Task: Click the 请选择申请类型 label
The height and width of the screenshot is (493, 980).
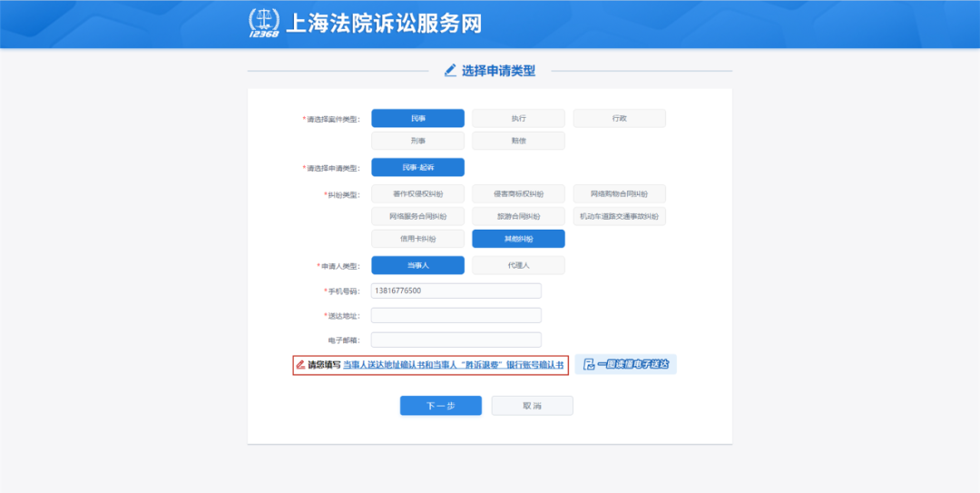Action: coord(331,168)
